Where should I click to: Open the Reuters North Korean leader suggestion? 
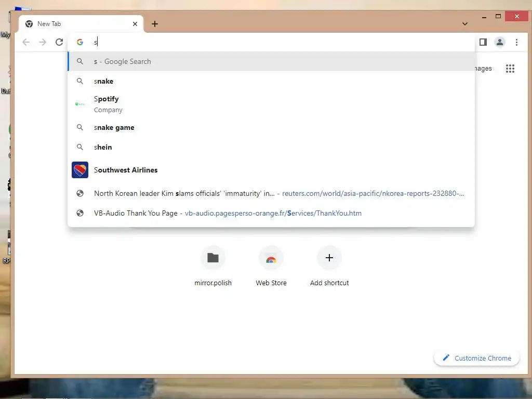(271, 193)
